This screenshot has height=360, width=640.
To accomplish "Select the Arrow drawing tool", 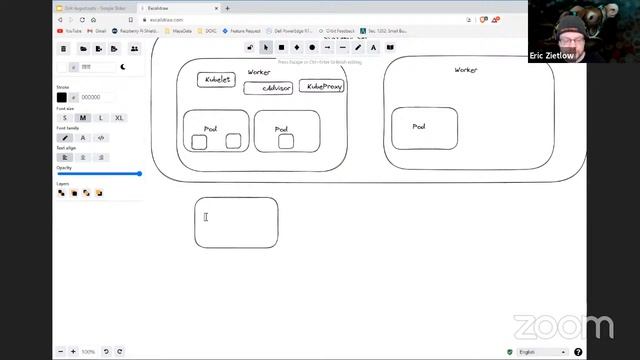I will 327,48.
